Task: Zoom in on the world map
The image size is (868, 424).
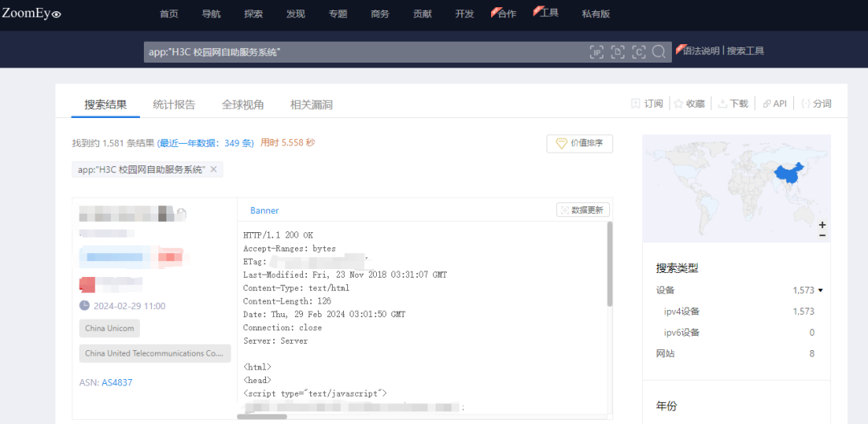Action: [823, 224]
